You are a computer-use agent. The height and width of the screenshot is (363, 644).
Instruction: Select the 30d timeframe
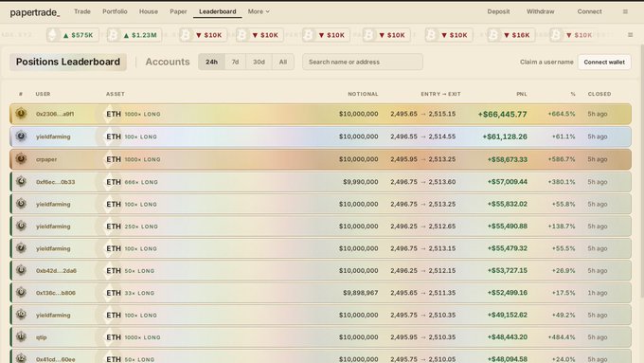coord(259,62)
